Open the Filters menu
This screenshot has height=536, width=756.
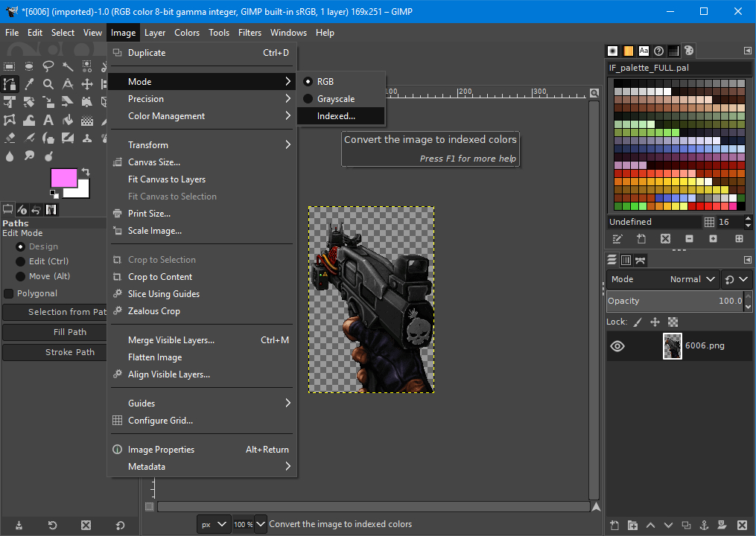250,33
